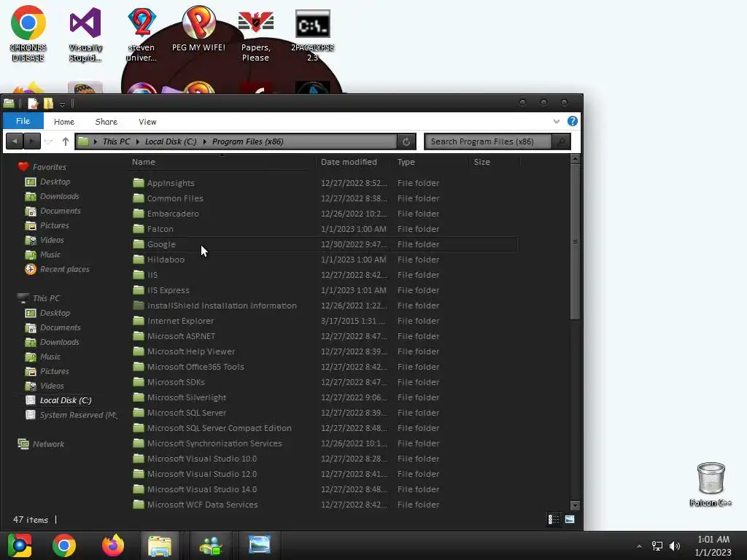Open the Recycle Bin on desktop

(711, 484)
